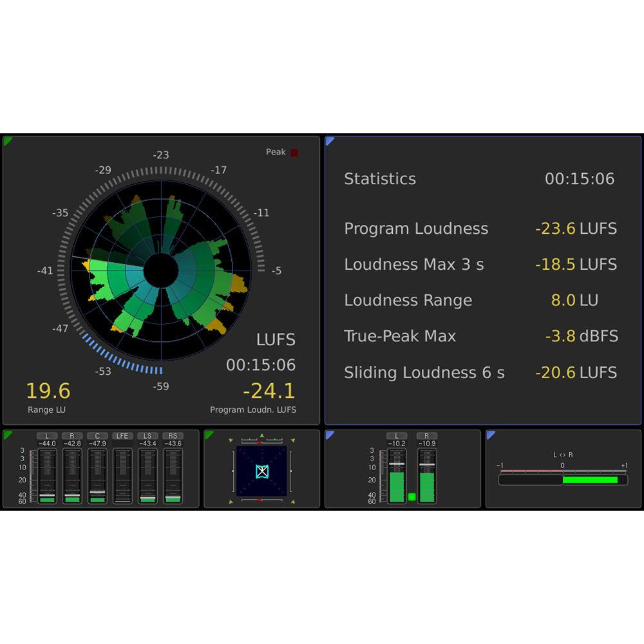Click the L <> R correlation bar

(x=563, y=480)
